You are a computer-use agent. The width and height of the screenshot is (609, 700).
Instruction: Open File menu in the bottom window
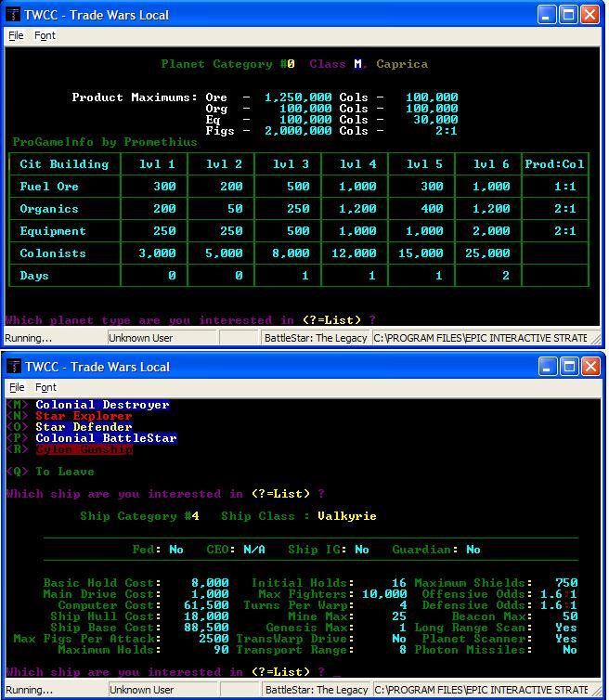click(16, 387)
